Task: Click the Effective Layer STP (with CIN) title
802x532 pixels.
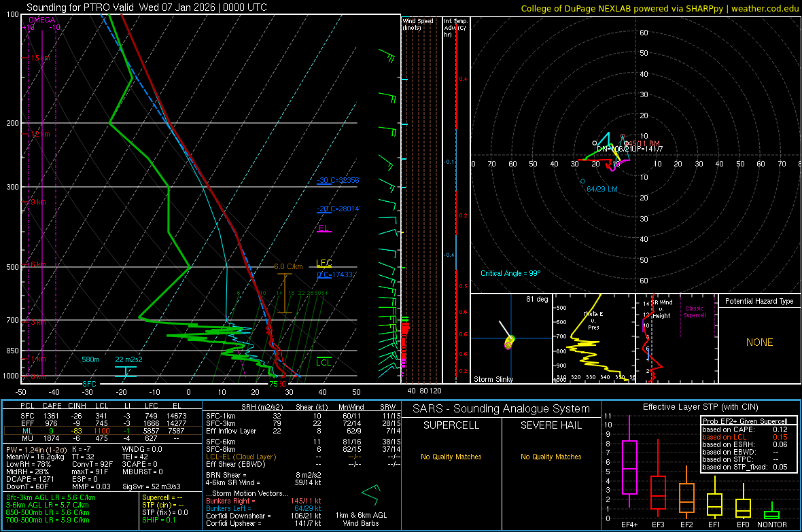Action: click(700, 407)
